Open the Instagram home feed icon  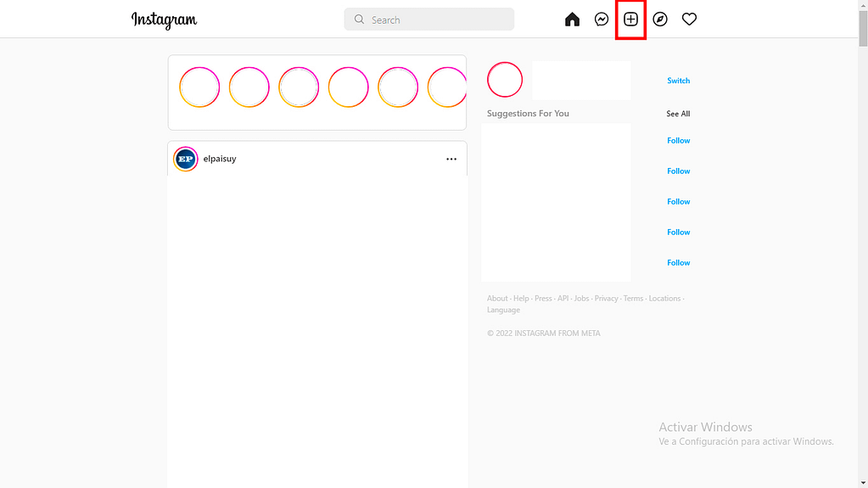(572, 20)
